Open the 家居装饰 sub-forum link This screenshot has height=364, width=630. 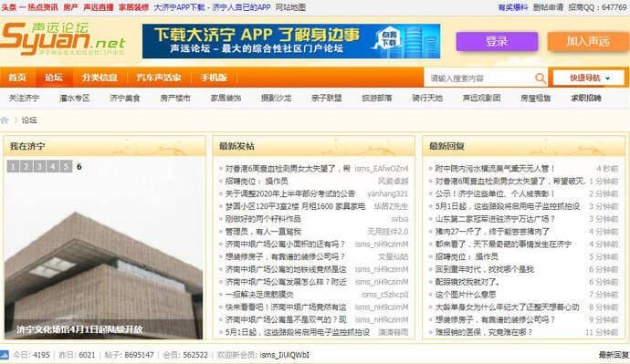(226, 98)
